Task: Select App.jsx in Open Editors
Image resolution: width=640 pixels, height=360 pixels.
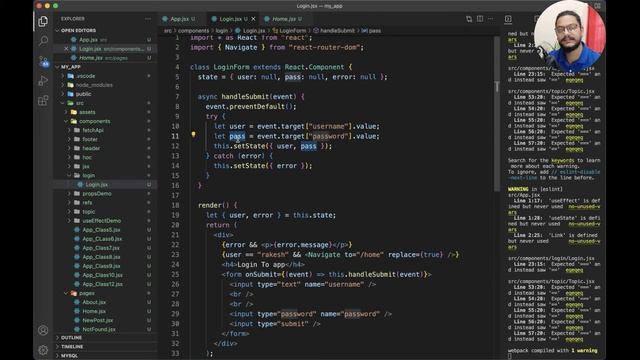Action: tap(88, 40)
